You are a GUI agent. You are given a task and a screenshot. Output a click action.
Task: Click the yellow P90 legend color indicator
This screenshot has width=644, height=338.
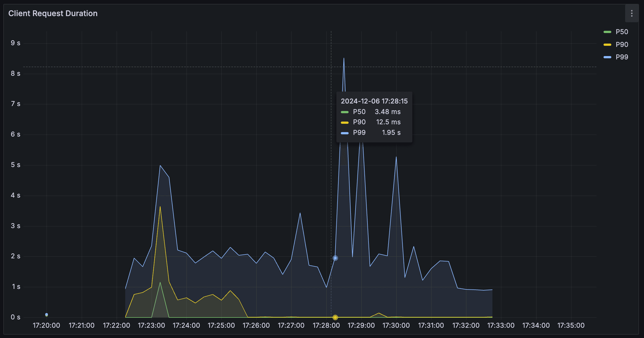pos(607,44)
